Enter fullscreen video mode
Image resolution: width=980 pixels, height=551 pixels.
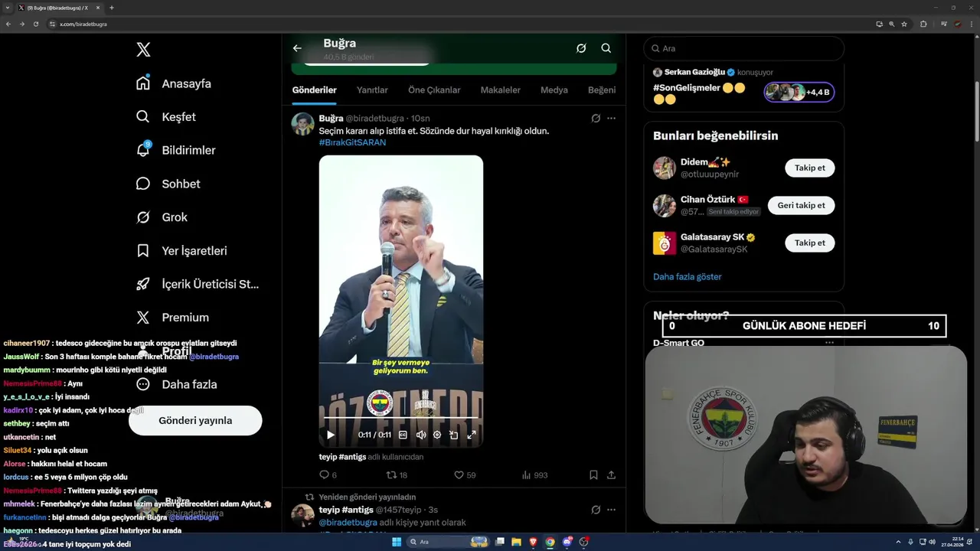[472, 435]
